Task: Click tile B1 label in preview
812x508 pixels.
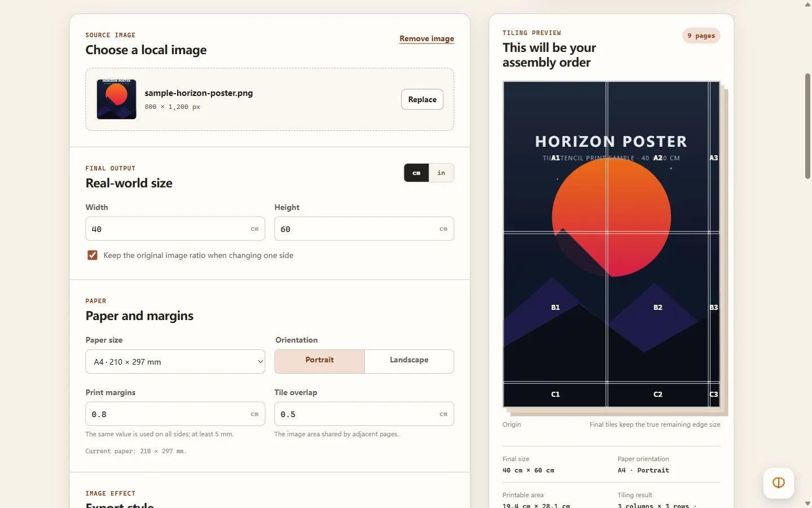Action: 555,308
